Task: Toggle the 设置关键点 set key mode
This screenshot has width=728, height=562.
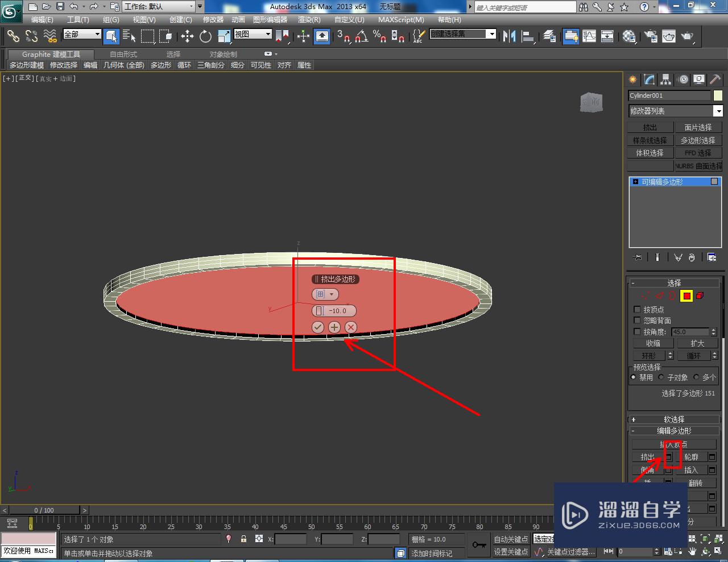Action: click(511, 552)
